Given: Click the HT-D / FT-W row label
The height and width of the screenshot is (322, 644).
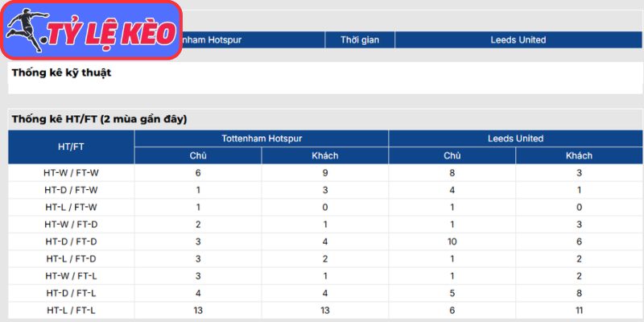Looking at the screenshot, I should tap(71, 190).
